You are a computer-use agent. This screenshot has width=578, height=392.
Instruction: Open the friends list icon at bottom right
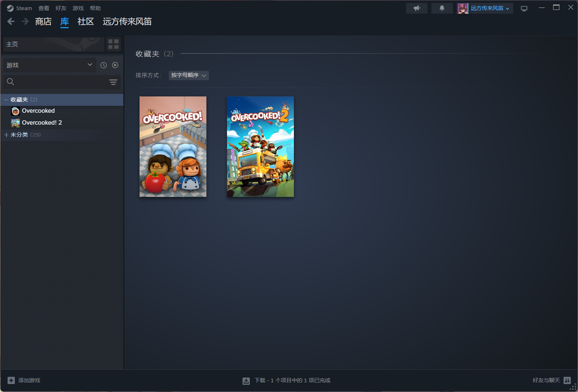coord(567,381)
